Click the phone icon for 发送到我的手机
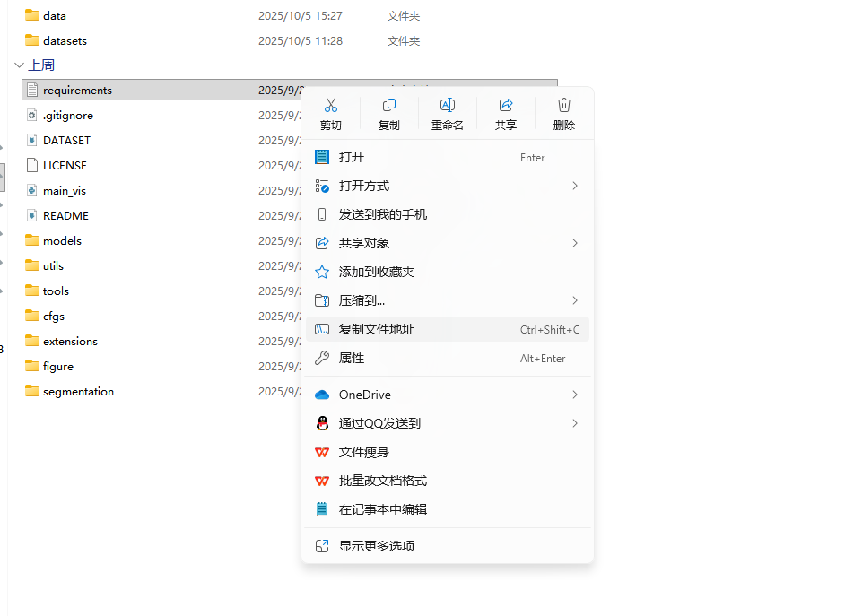Screen dimensions: 845x616 [x=322, y=214]
